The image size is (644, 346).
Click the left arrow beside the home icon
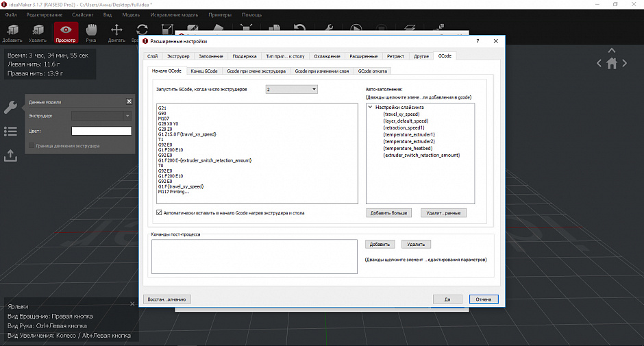point(599,63)
